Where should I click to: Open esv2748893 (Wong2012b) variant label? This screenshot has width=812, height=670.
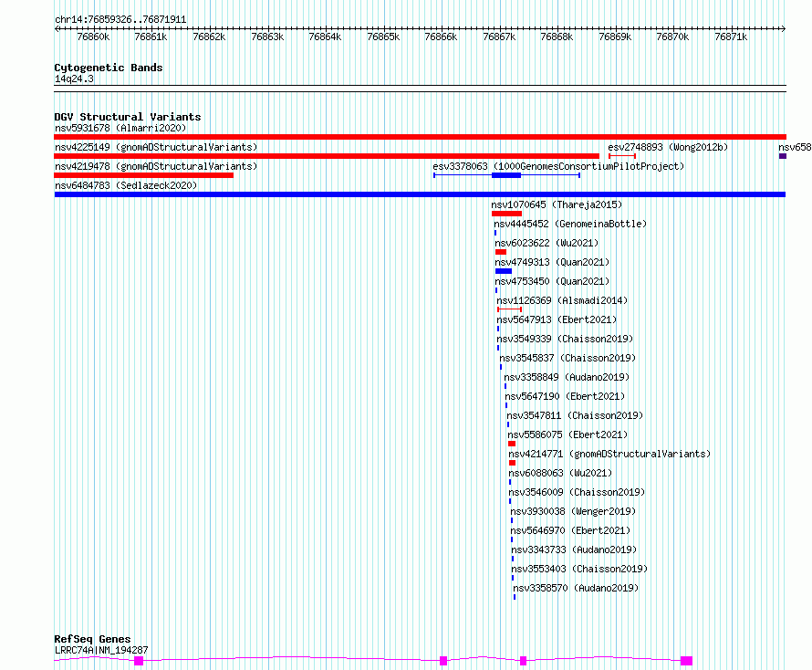[668, 147]
